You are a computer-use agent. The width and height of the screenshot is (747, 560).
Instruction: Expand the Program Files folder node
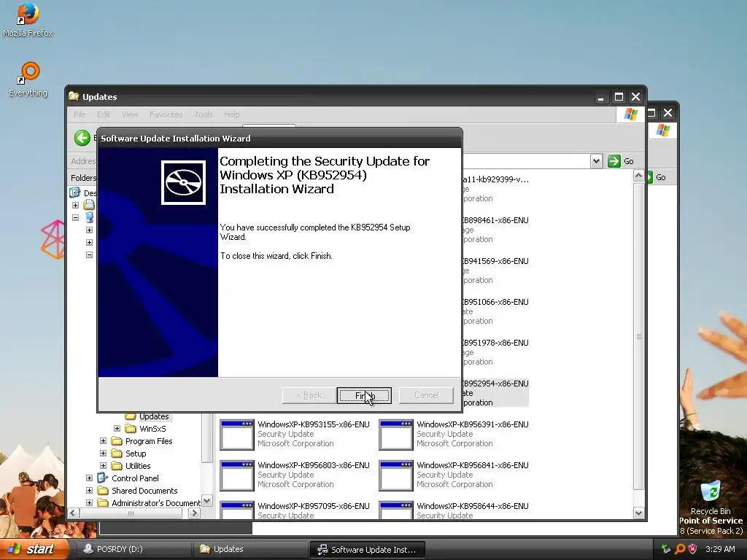click(103, 441)
